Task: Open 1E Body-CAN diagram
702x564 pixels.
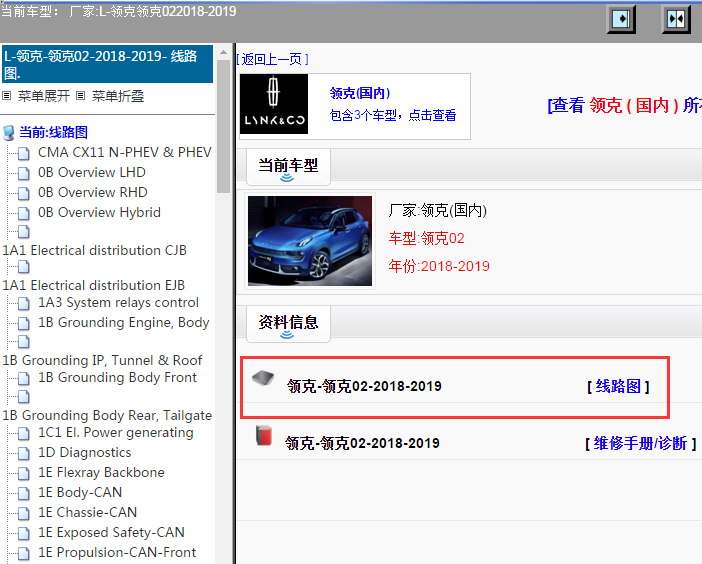Action: pyautogui.click(x=80, y=492)
